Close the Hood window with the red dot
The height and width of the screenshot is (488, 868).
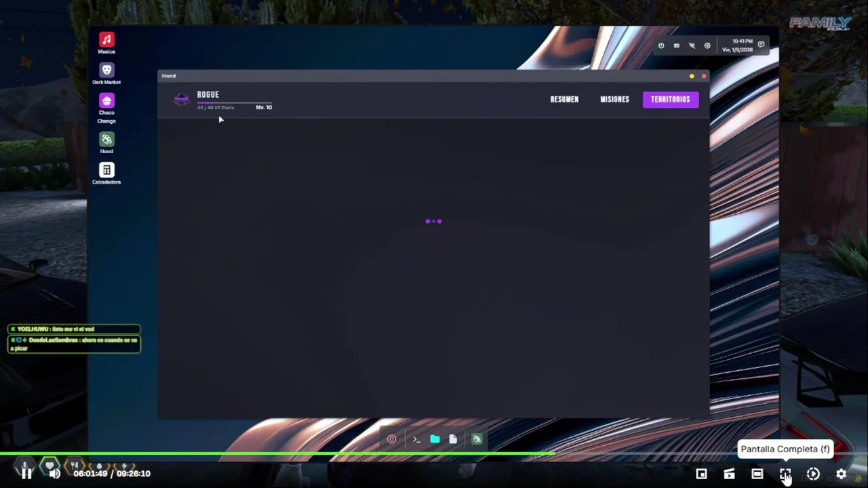tap(703, 76)
